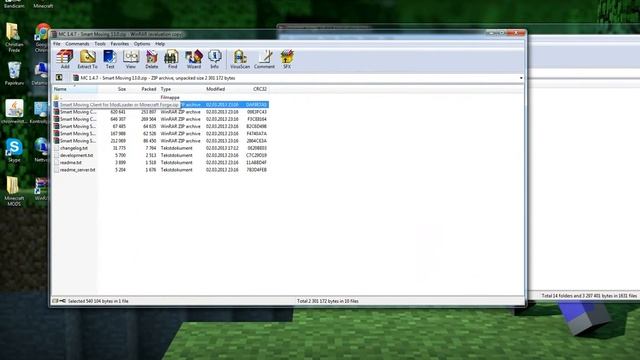Open the Google Chrome desktop shortcut
The width and height of the screenshot is (640, 360).
(x=42, y=38)
